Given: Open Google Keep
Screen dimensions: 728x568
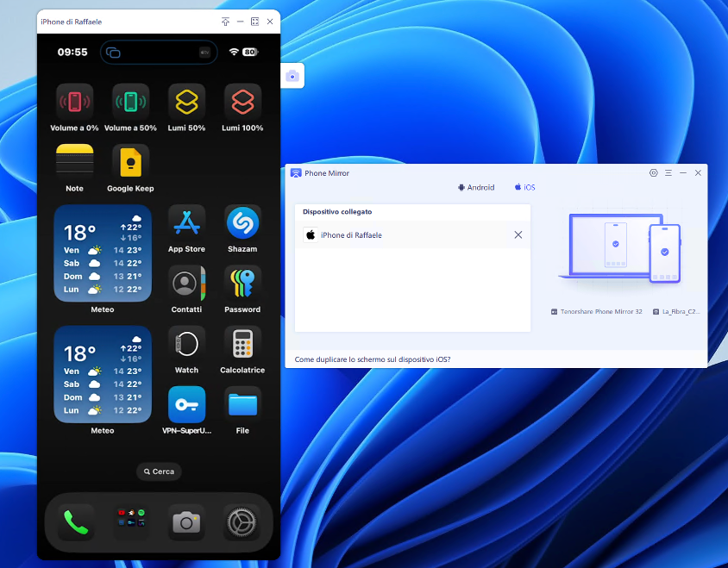Looking at the screenshot, I should click(x=130, y=161).
